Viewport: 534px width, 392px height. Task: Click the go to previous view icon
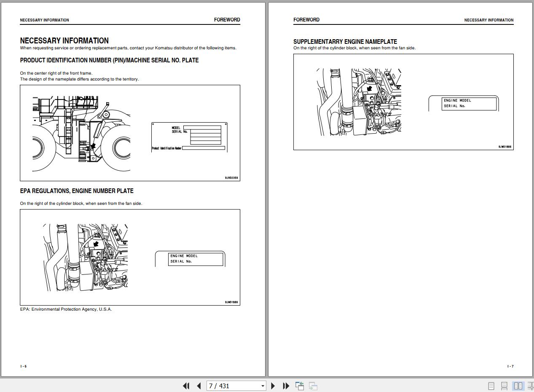click(300, 386)
